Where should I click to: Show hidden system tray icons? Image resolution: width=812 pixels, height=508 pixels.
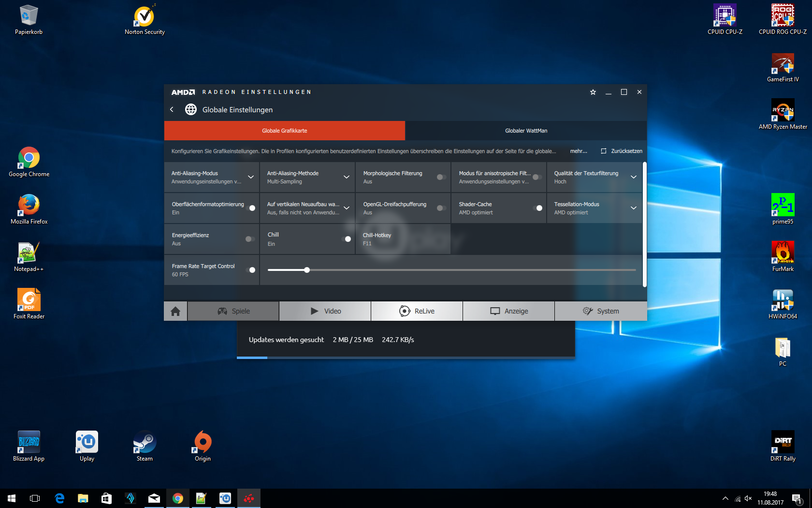click(725, 498)
